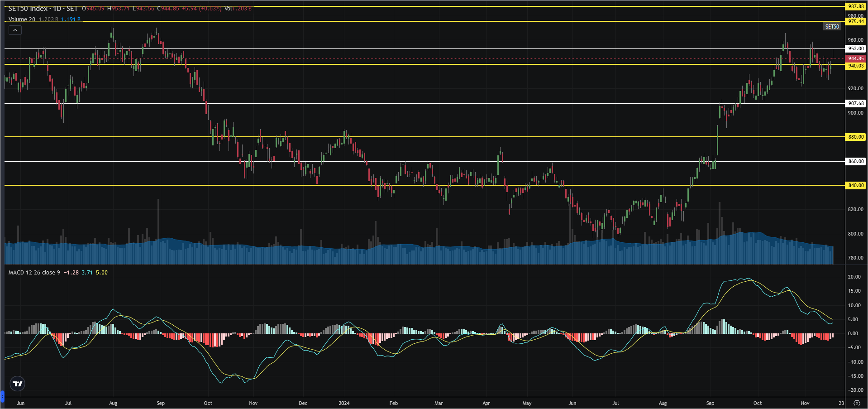This screenshot has width=868, height=409.
Task: Open chart settings via the hexagon gear icon
Action: click(x=856, y=403)
